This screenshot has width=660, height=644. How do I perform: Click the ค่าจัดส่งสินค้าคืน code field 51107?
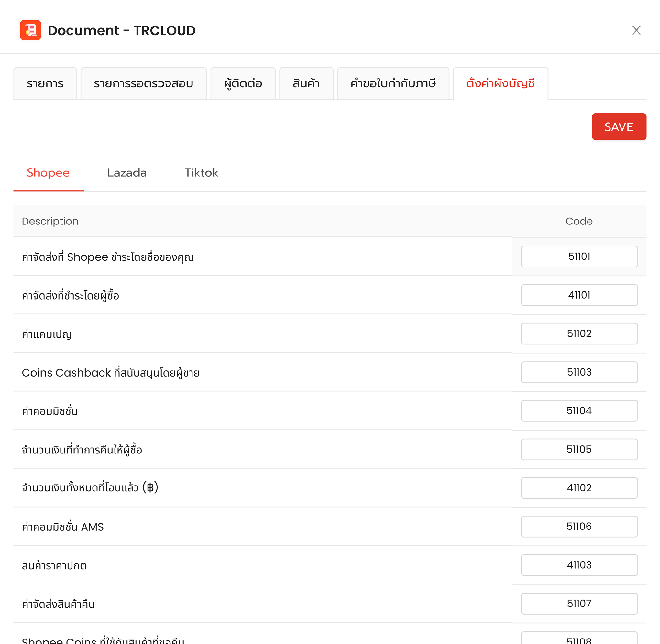click(579, 604)
